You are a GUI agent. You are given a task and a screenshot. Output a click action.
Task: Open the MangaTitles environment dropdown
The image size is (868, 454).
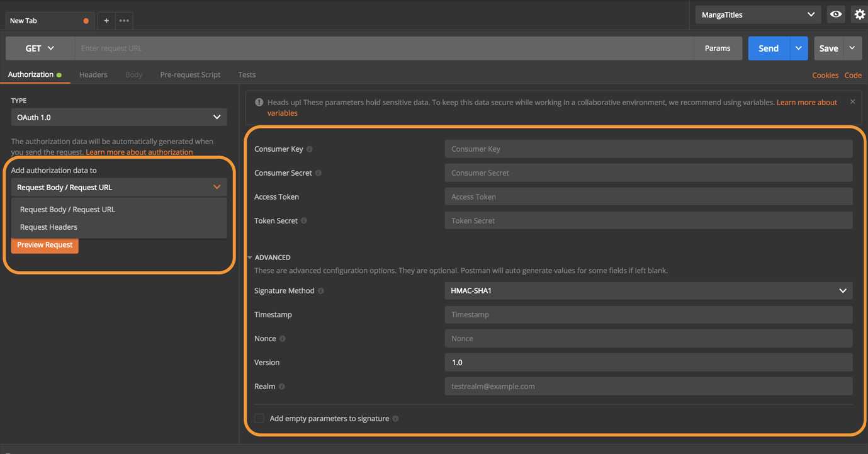click(x=758, y=14)
